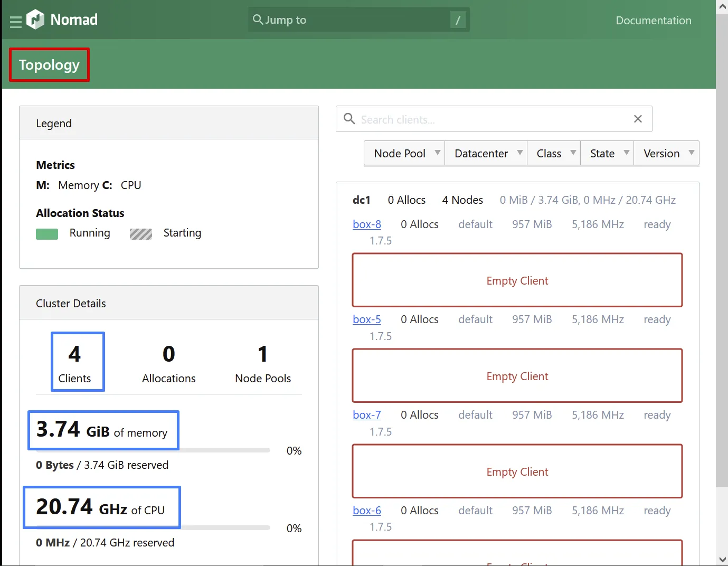
Task: Open the Documentation link
Action: coord(653,21)
